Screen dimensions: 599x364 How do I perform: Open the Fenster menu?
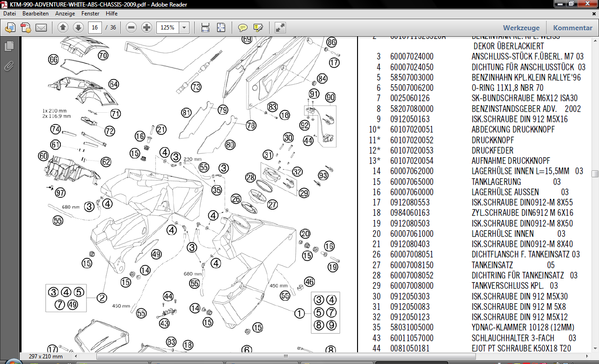coord(89,14)
